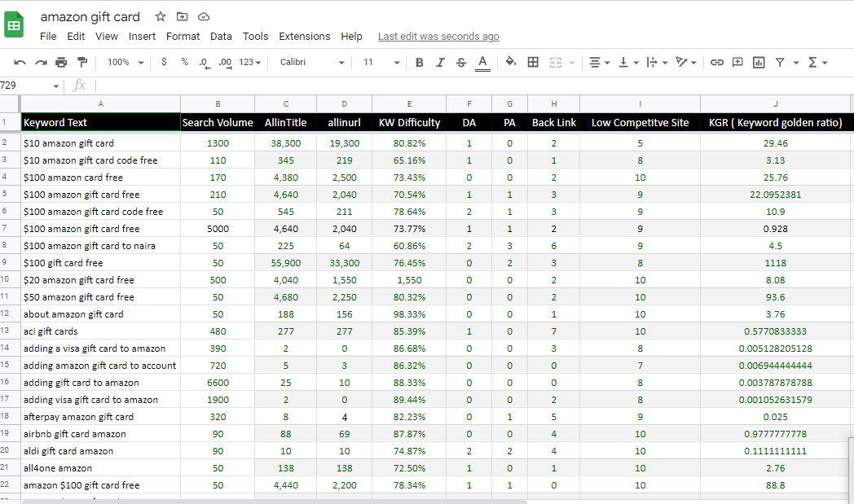Viewport: 854px width, 504px height.
Task: Undo the last action
Action: [x=20, y=63]
